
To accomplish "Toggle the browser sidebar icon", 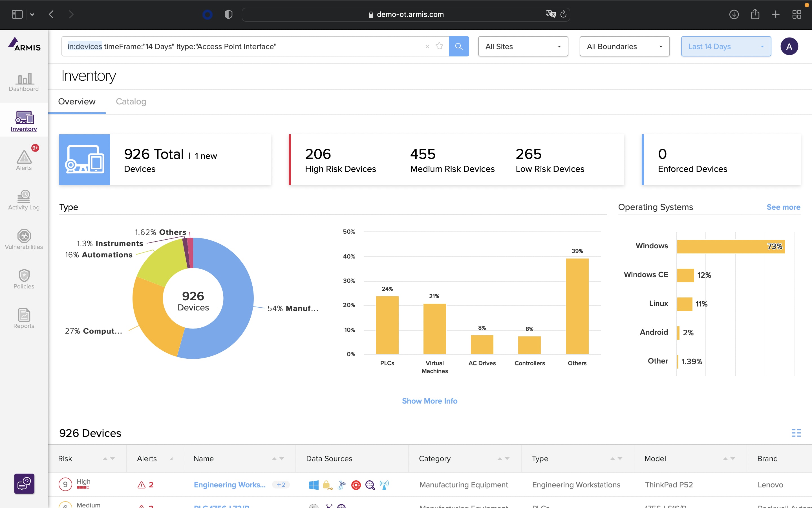I will pos(17,14).
